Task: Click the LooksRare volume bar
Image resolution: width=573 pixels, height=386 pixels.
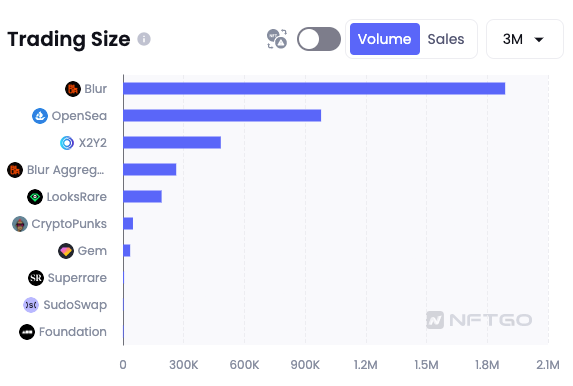Action: click(x=143, y=197)
